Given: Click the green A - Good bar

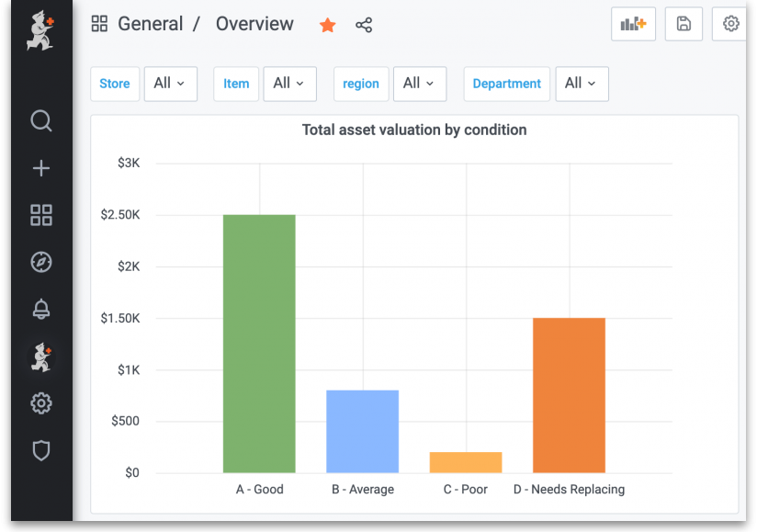Looking at the screenshot, I should [259, 344].
